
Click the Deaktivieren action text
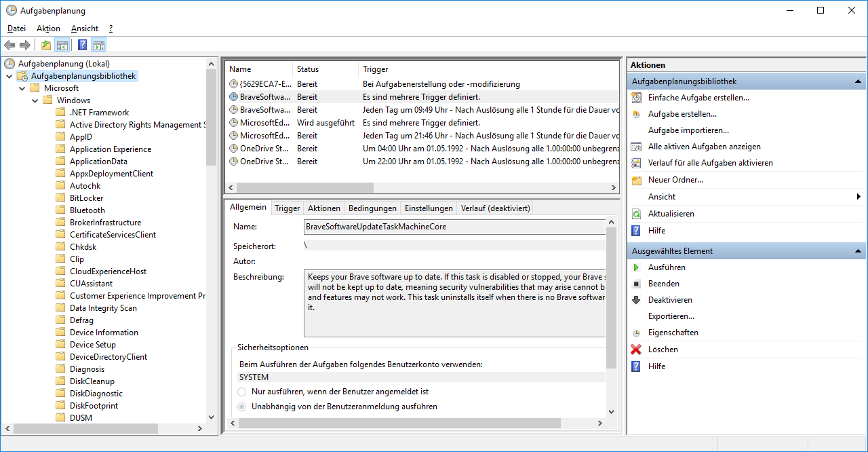tap(670, 300)
